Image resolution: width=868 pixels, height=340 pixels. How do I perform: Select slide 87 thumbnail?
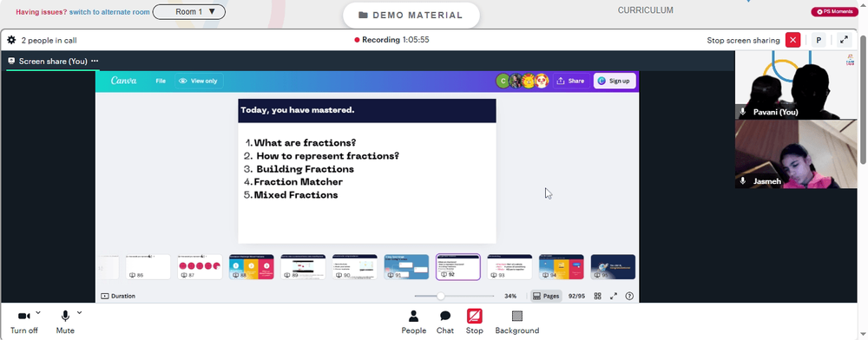[x=200, y=267]
